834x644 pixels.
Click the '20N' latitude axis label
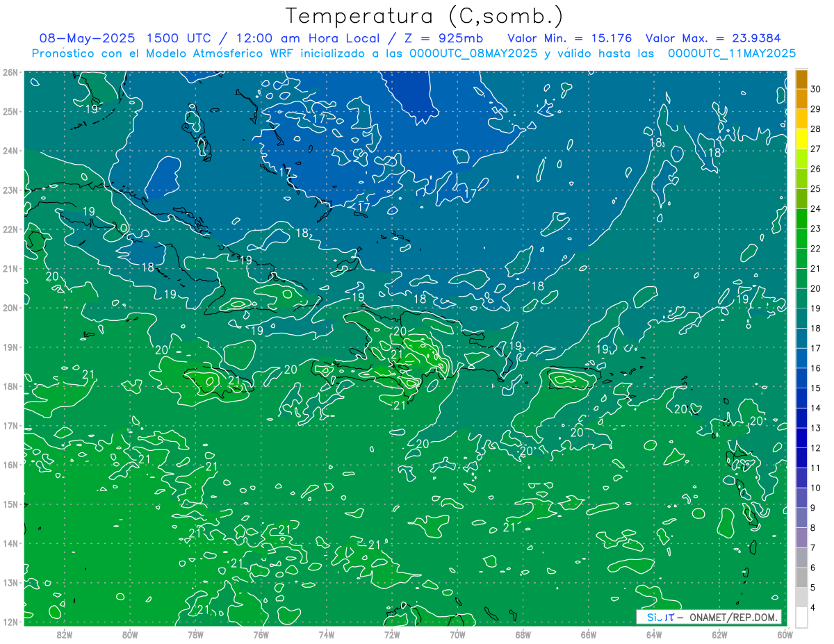10,308
